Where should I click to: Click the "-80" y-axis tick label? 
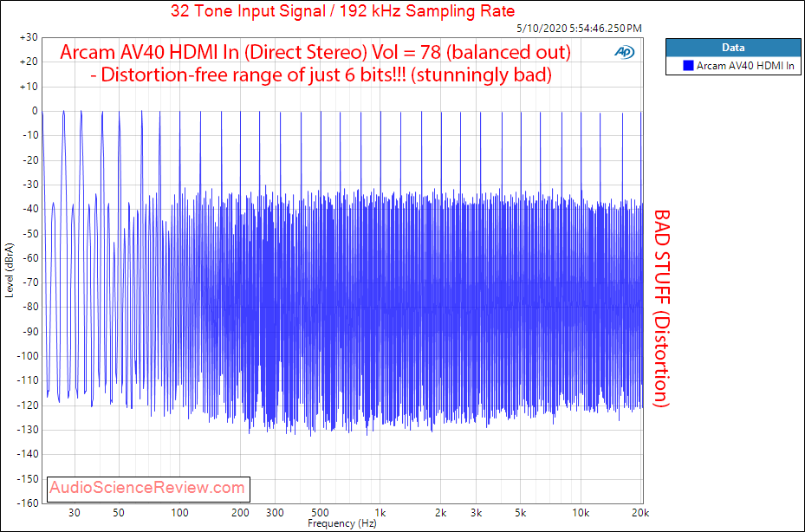point(29,307)
